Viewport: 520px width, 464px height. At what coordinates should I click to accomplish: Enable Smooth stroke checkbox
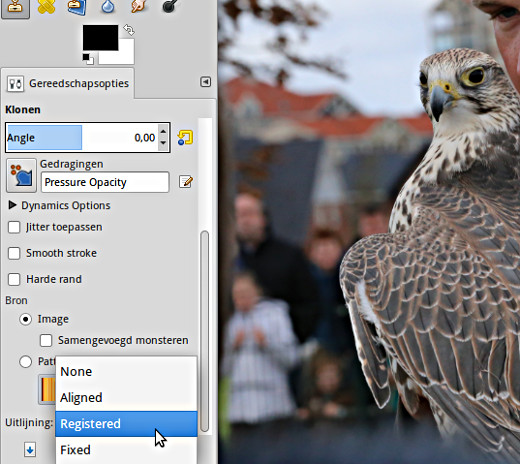coord(14,253)
